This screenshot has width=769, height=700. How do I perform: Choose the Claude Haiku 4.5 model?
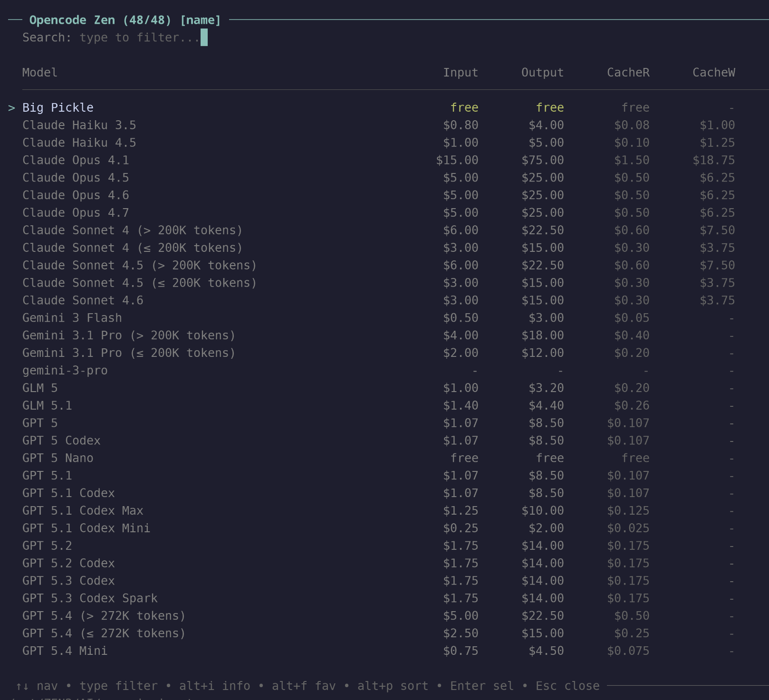click(x=378, y=143)
